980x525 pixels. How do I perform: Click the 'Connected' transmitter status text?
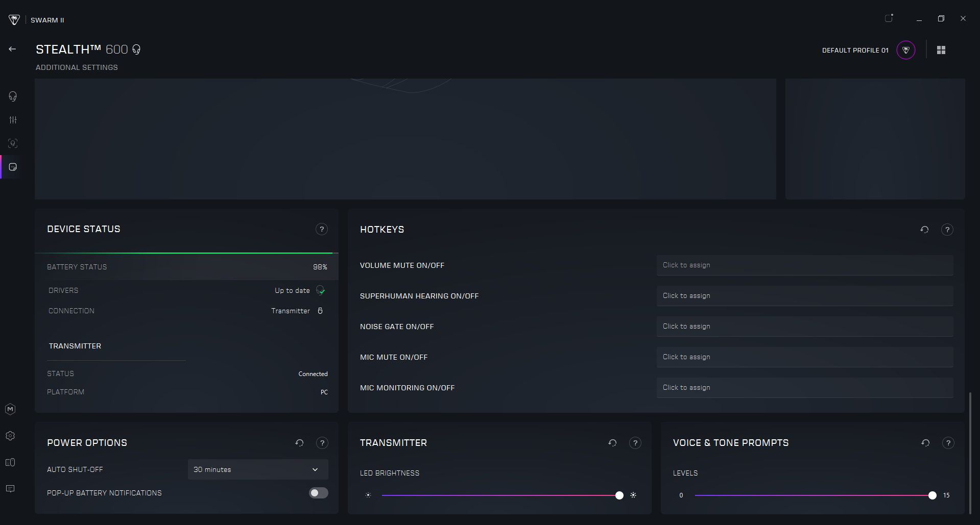[313, 374]
